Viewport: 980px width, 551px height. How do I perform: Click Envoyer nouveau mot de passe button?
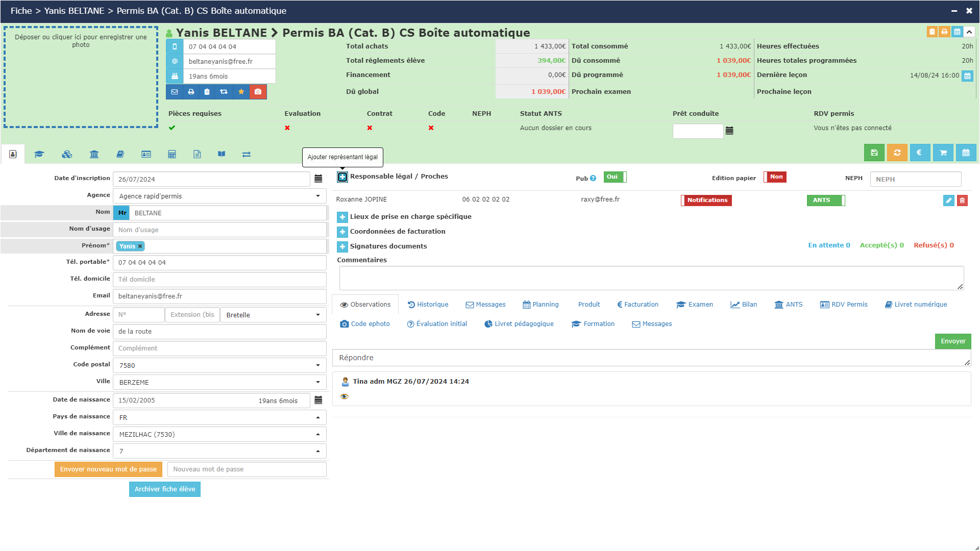(108, 469)
